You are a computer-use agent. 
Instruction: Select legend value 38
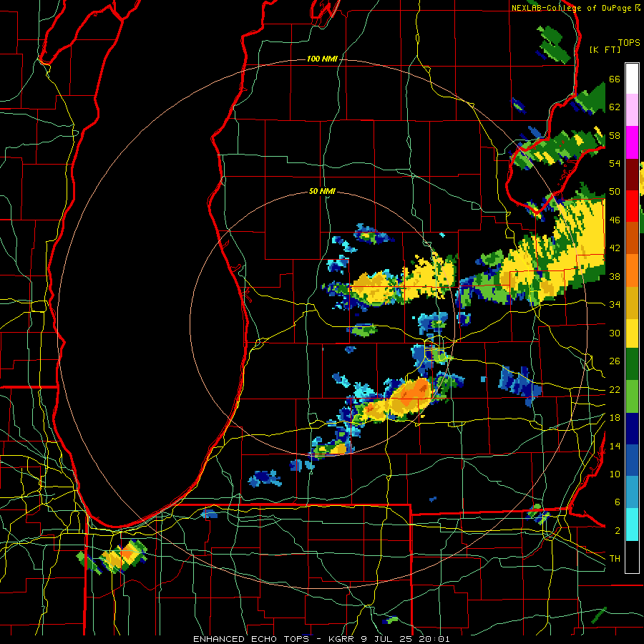615,276
